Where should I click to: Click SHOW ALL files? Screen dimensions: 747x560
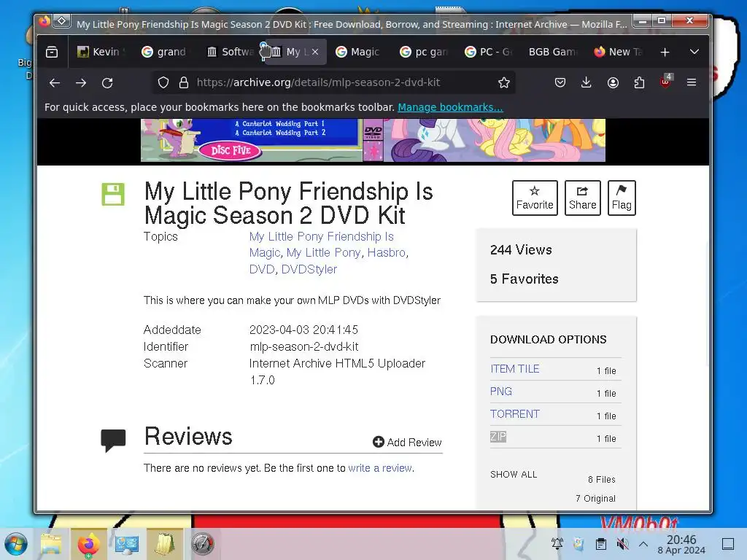click(514, 474)
